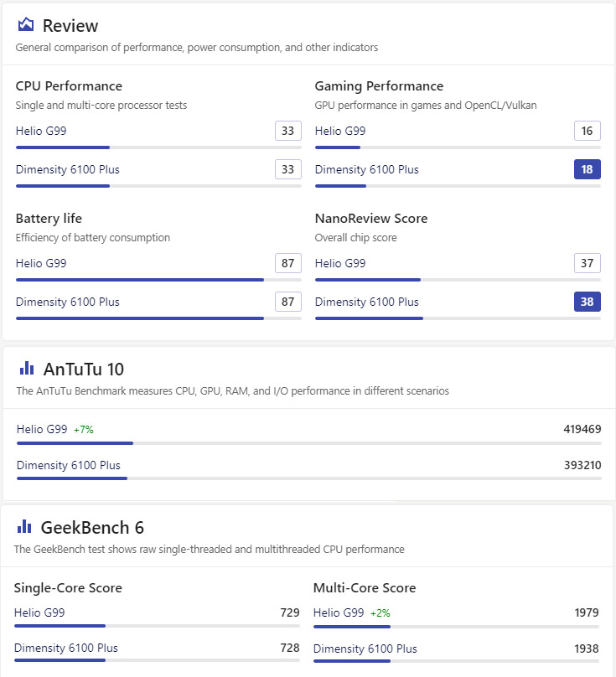This screenshot has width=616, height=677.
Task: Open Helio G99 link in AnTuTu 10 section
Action: click(x=42, y=429)
